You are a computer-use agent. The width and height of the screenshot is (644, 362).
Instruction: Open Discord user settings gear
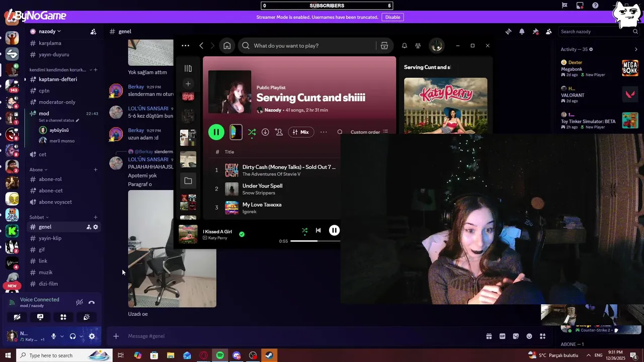click(92, 336)
